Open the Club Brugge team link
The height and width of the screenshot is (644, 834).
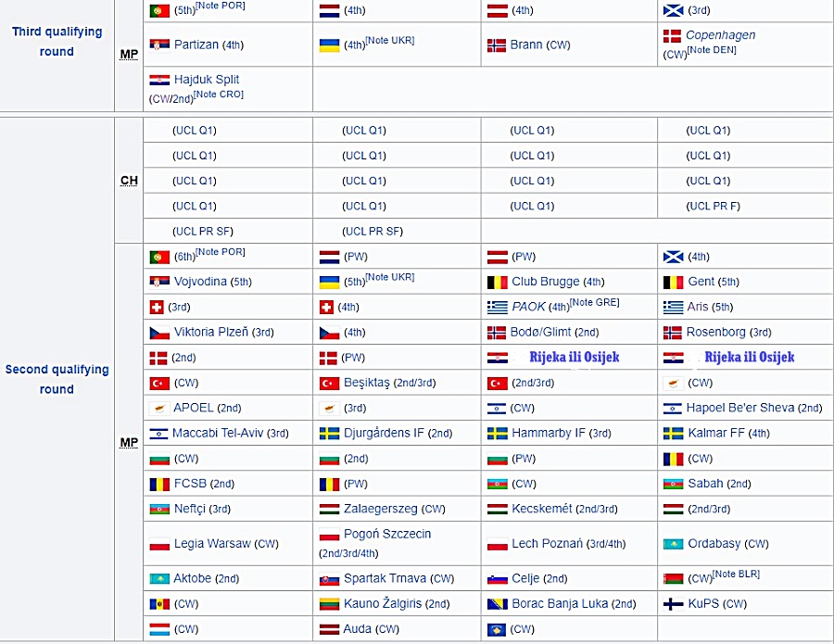[545, 282]
